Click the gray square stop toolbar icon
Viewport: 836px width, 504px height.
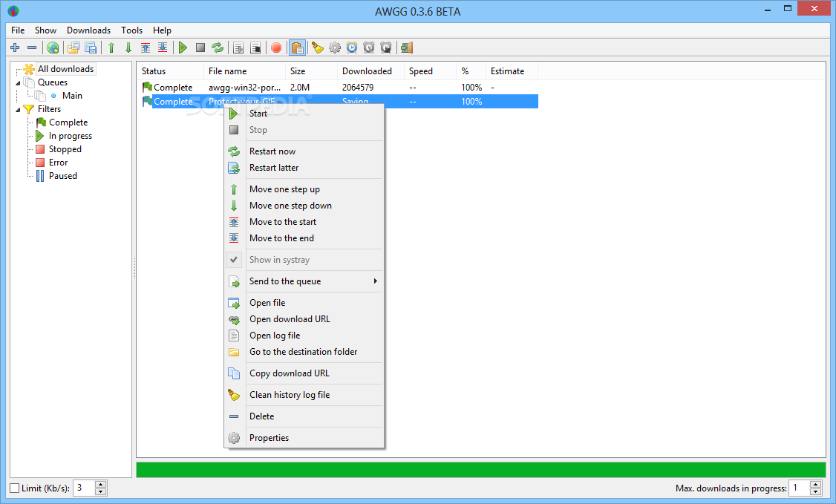[200, 48]
